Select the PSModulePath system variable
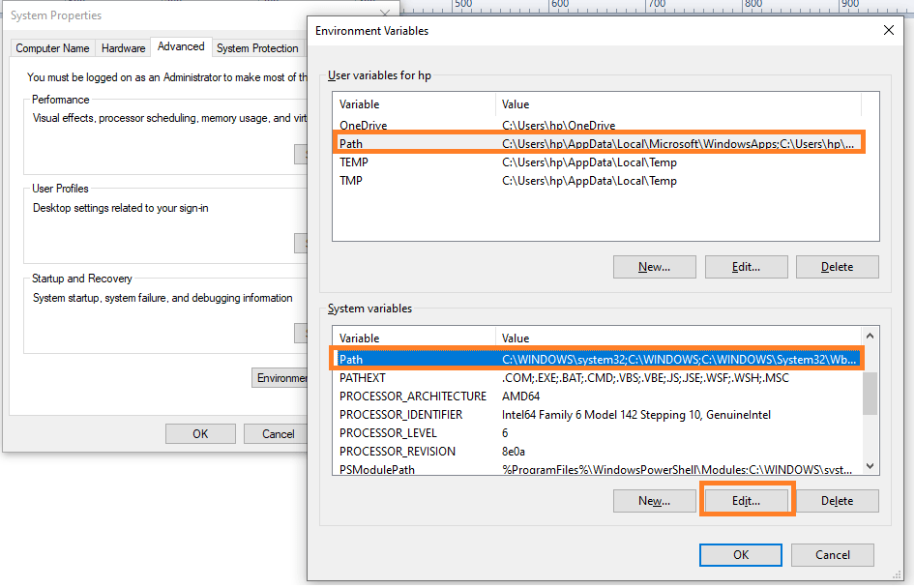 [x=598, y=469]
